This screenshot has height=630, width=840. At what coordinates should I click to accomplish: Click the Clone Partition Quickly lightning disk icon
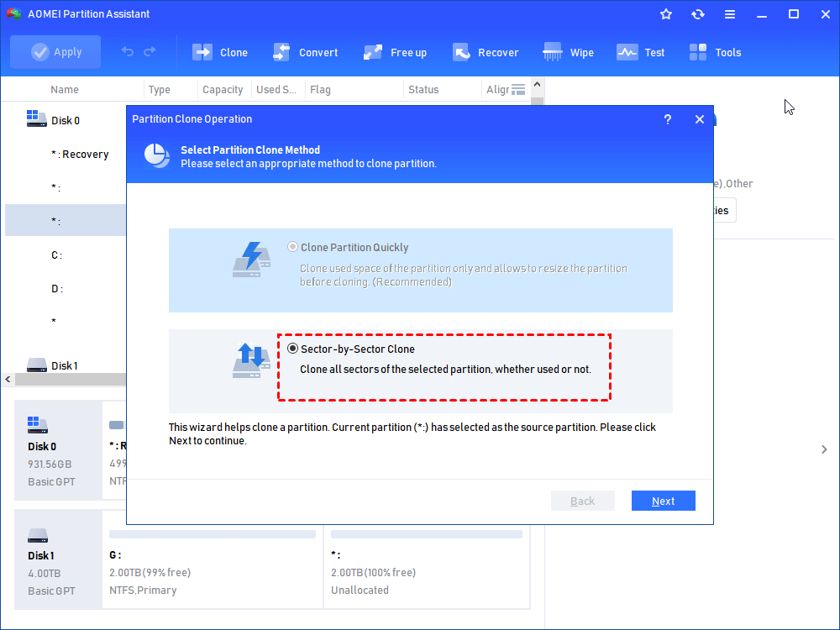click(x=251, y=260)
